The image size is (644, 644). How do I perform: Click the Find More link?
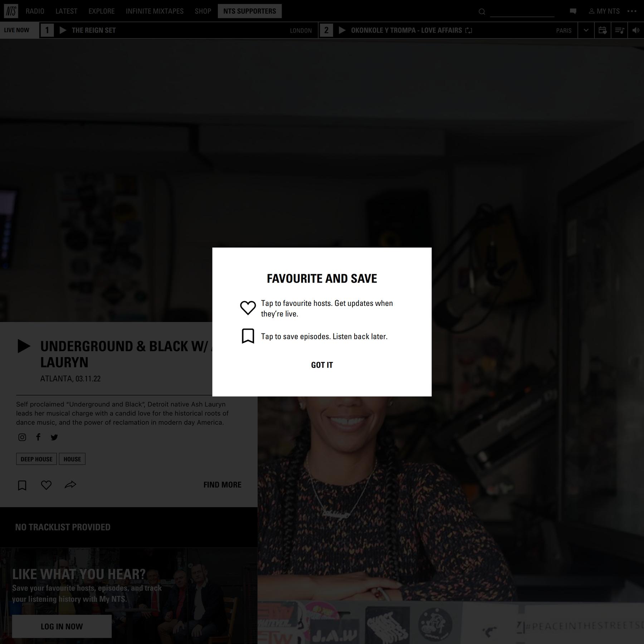tap(223, 485)
